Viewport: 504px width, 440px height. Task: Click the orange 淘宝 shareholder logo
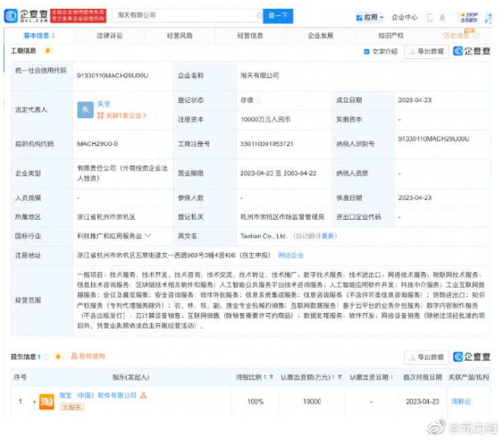(47, 401)
